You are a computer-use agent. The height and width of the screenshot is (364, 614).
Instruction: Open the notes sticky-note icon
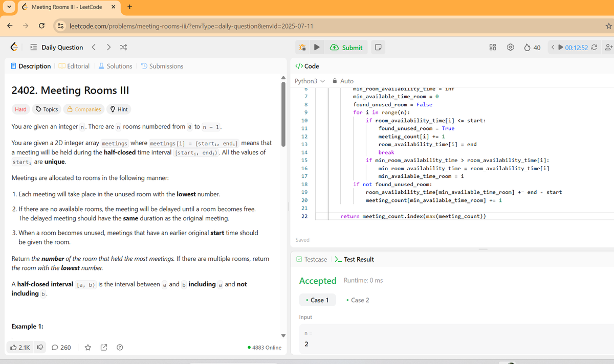(377, 48)
